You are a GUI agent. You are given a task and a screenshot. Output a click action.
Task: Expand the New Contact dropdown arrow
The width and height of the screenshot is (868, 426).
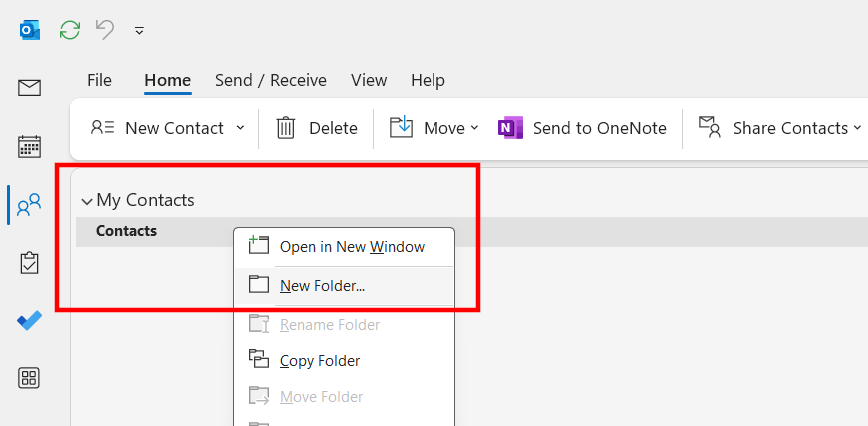tap(240, 128)
